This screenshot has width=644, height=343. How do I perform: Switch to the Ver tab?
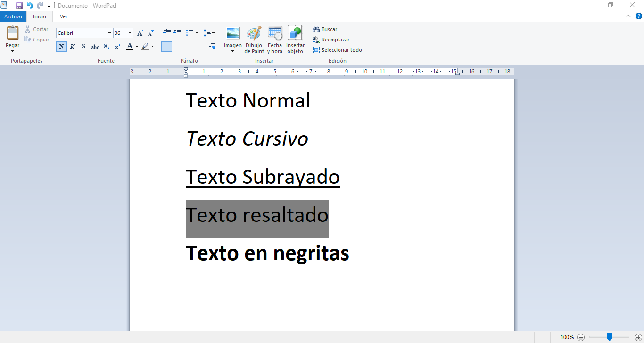pyautogui.click(x=64, y=16)
